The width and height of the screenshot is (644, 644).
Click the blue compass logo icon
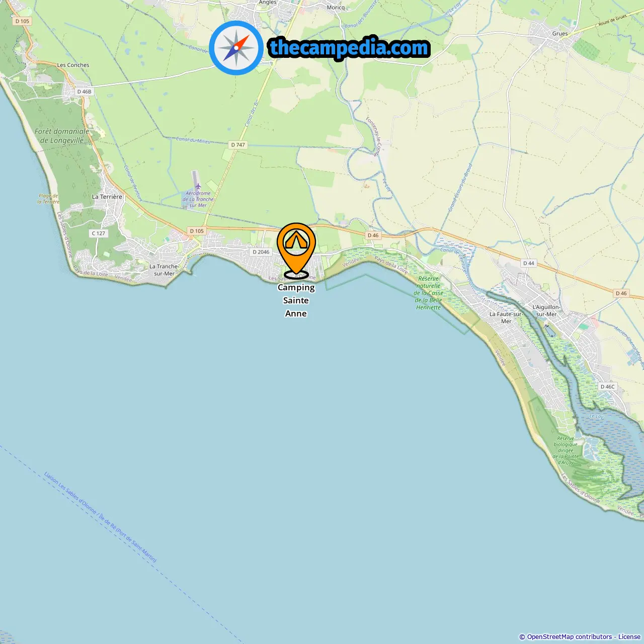coord(236,48)
